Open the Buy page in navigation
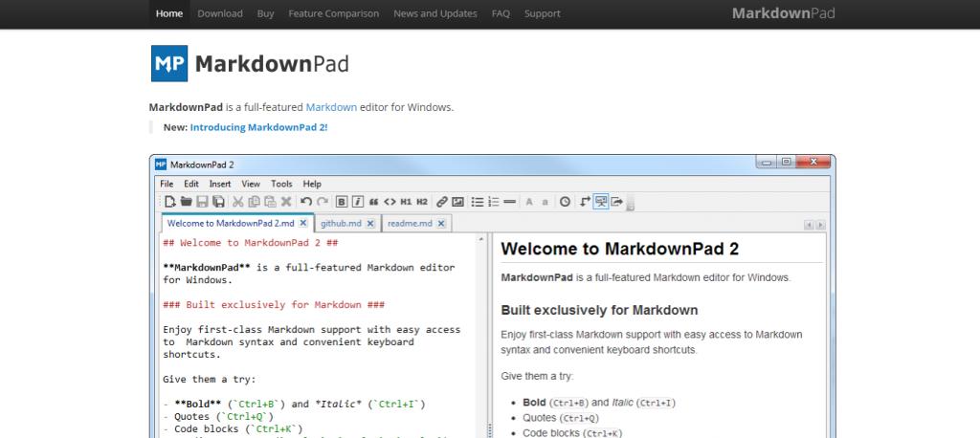The height and width of the screenshot is (438, 980). tap(266, 13)
